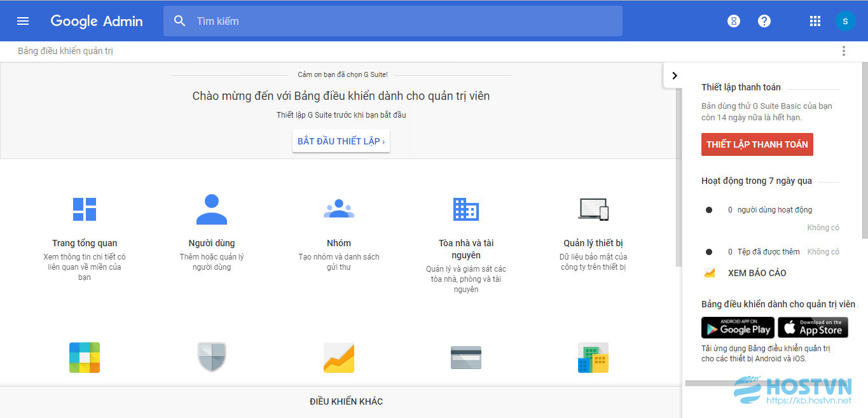Screen dimensions: 868x418
Task: Click the Người dùng label
Action: coord(212,243)
